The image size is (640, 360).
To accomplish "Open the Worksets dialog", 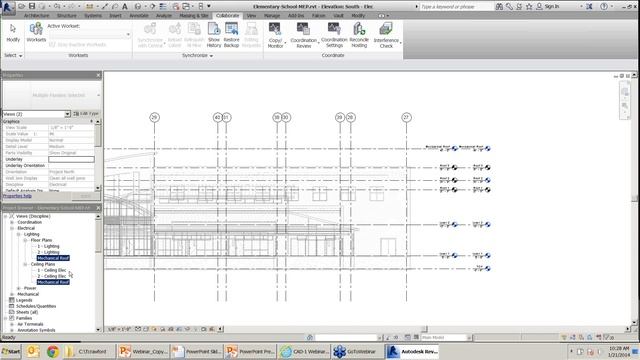I will [36, 33].
